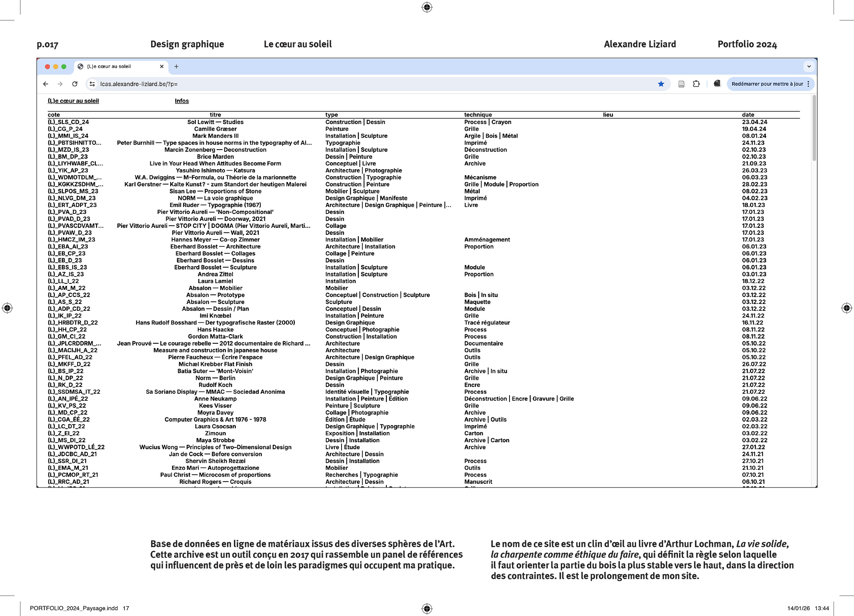This screenshot has height=616, width=854.
Task: Open a new tab with plus button
Action: tap(176, 67)
